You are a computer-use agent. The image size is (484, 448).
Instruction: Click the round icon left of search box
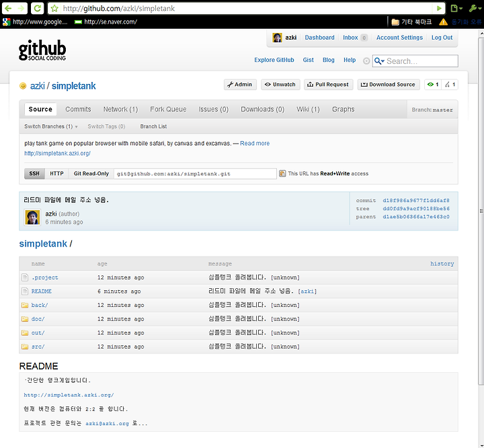(366, 61)
